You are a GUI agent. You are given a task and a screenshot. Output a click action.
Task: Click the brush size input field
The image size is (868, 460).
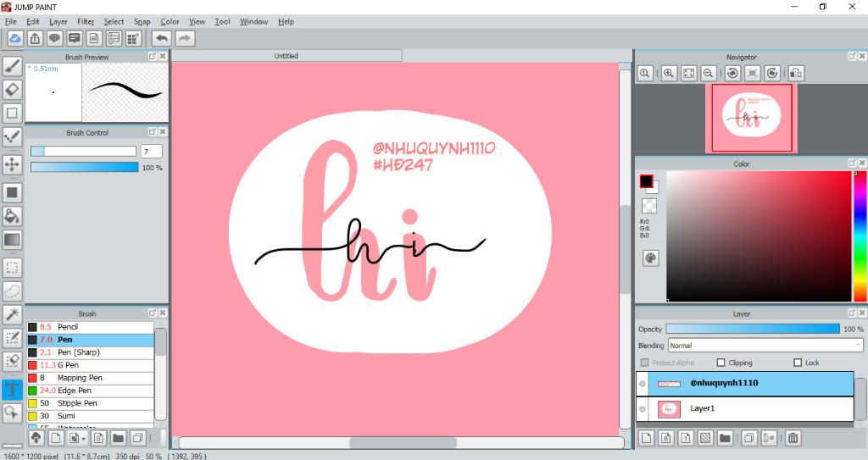coord(152,151)
